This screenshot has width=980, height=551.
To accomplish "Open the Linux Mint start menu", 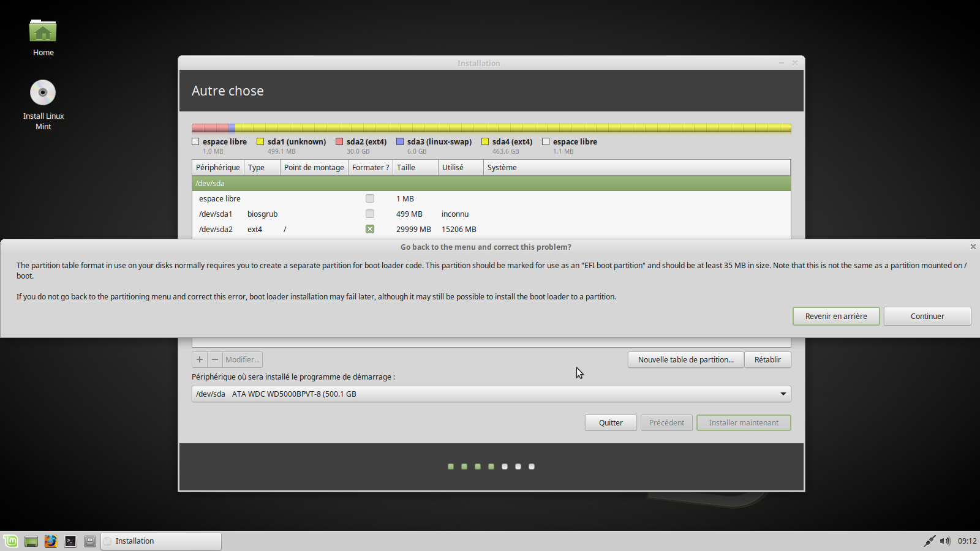I will pyautogui.click(x=11, y=541).
